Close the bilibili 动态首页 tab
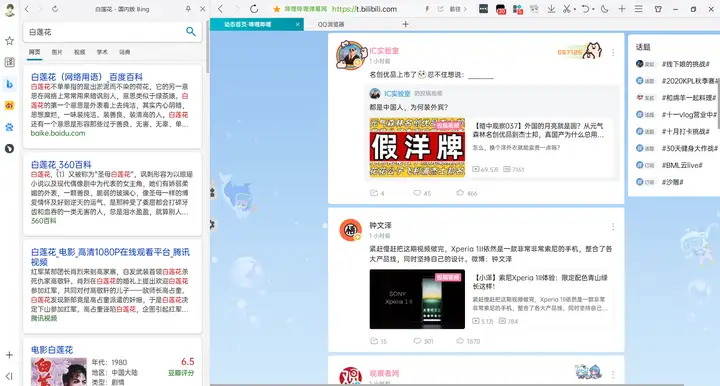This screenshot has width=720, height=386. pos(298,24)
